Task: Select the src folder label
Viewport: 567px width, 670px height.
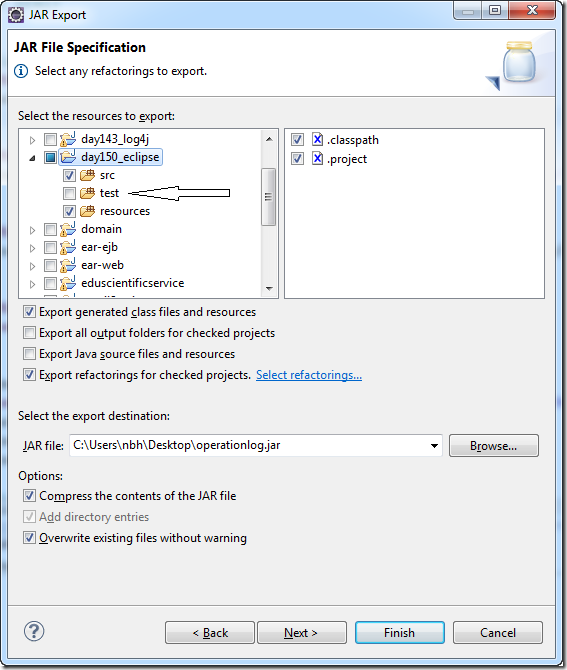Action: [107, 175]
